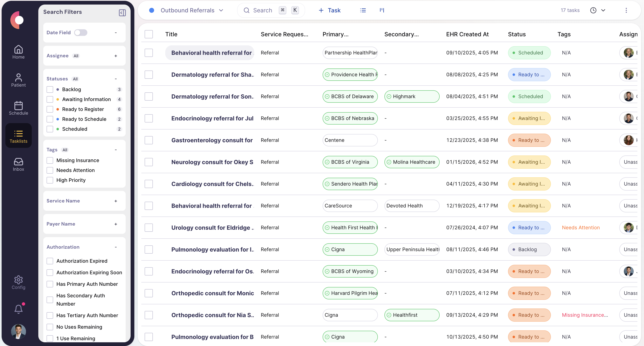This screenshot has height=346, width=644.
Task: Open the Schedule view
Action: [18, 108]
